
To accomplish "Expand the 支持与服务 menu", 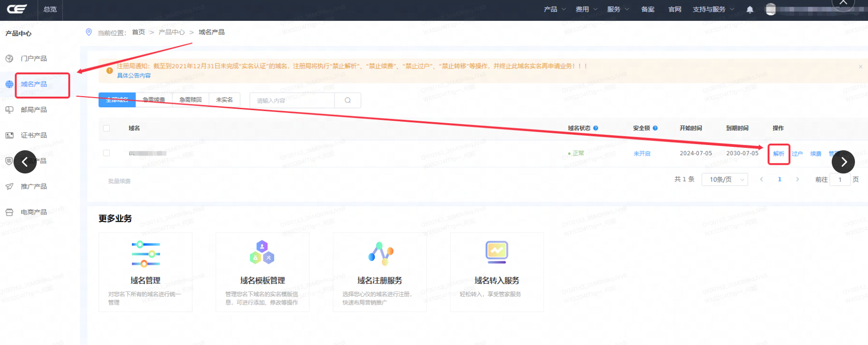I will coord(713,9).
